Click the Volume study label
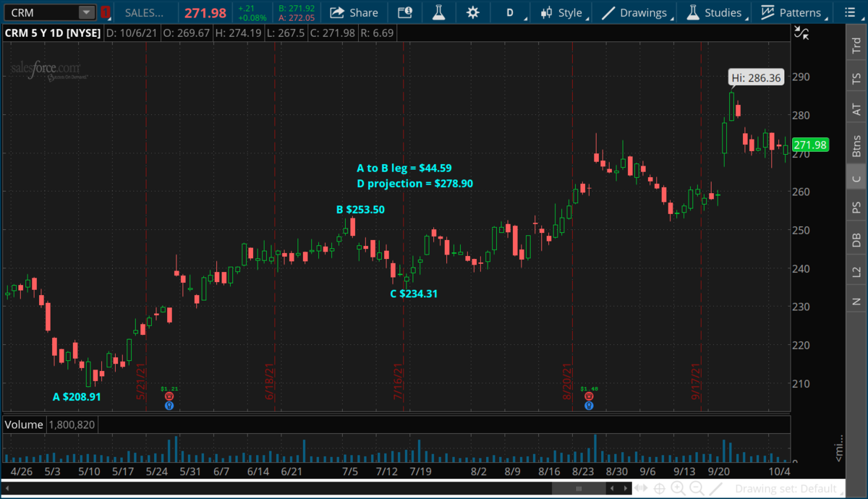Viewport: 868px width, 499px height. pyautogui.click(x=25, y=425)
